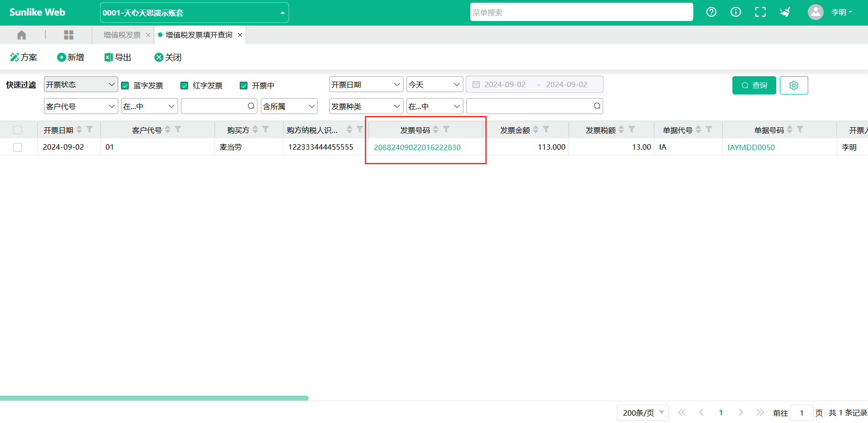Sort the 购方纳税人识别号 column

[349, 130]
